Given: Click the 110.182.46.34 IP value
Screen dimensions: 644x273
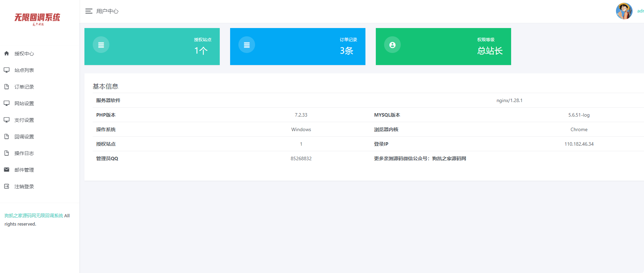Looking at the screenshot, I should (579, 144).
